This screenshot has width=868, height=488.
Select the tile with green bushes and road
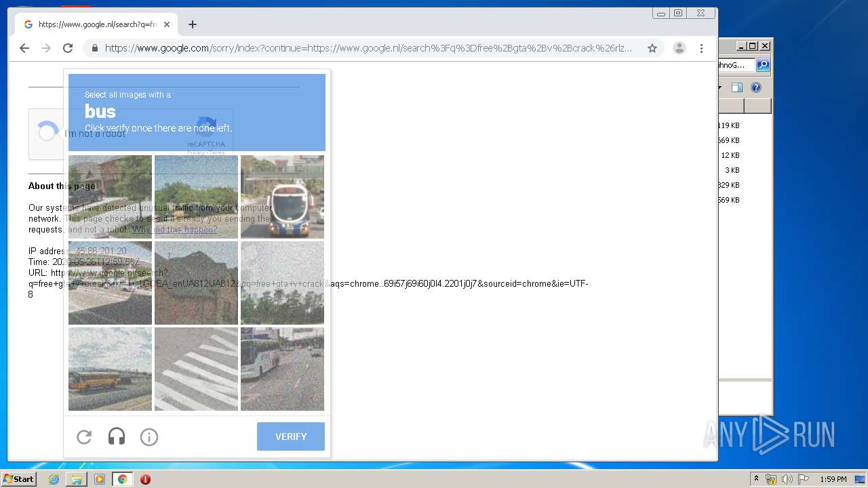click(196, 197)
